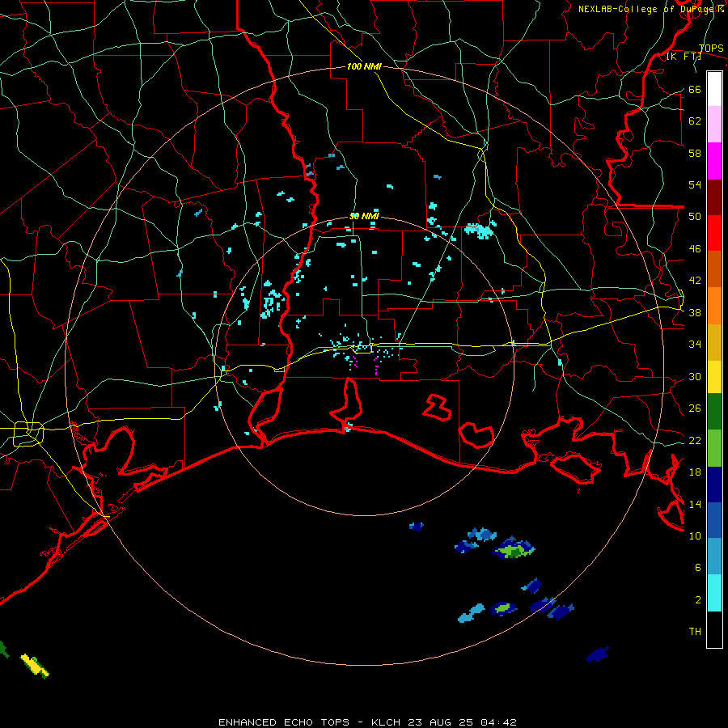Click the 04:42 timestamp in caption
This screenshot has width=728, height=728.
pyautogui.click(x=498, y=722)
